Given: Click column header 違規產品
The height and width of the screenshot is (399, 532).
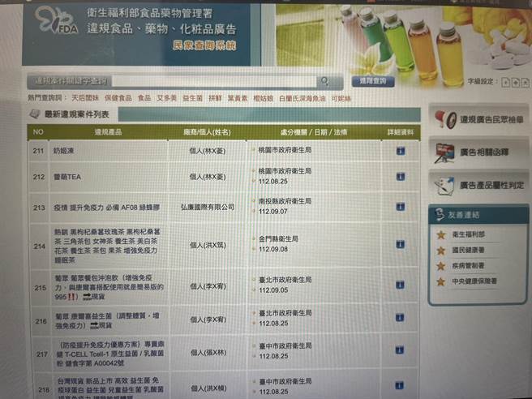Looking at the screenshot, I should pos(108,132).
